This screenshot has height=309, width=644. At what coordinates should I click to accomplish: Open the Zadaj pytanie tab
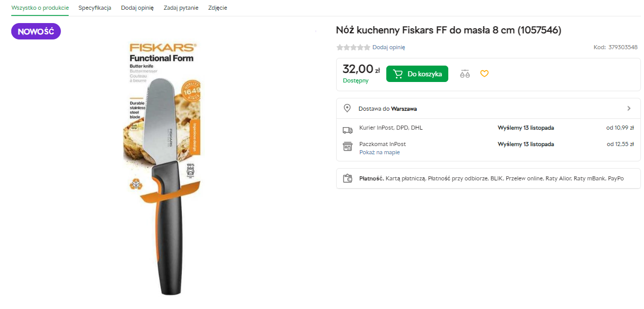click(x=181, y=8)
